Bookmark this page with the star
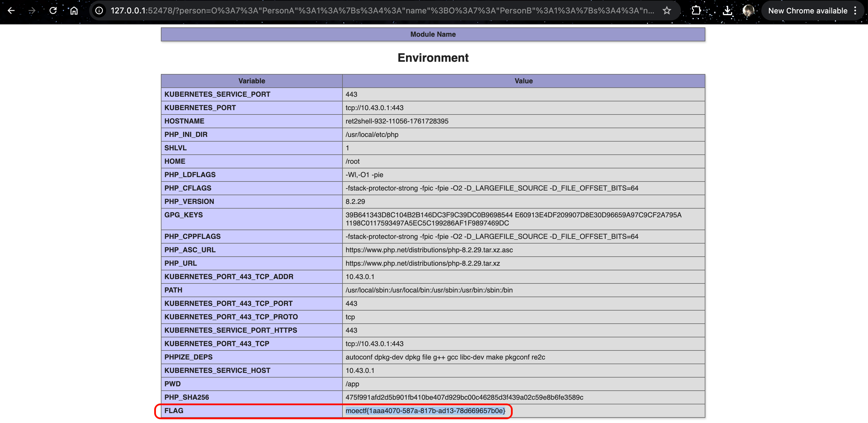 667,11
